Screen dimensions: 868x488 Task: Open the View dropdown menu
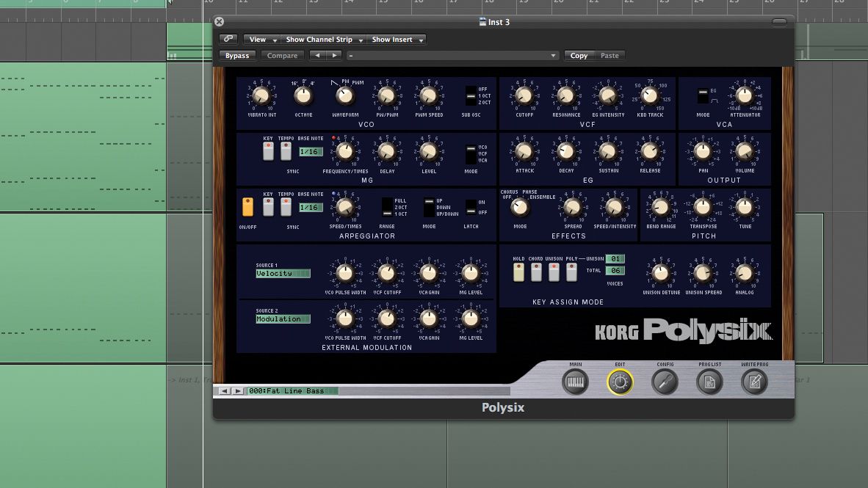(x=261, y=40)
